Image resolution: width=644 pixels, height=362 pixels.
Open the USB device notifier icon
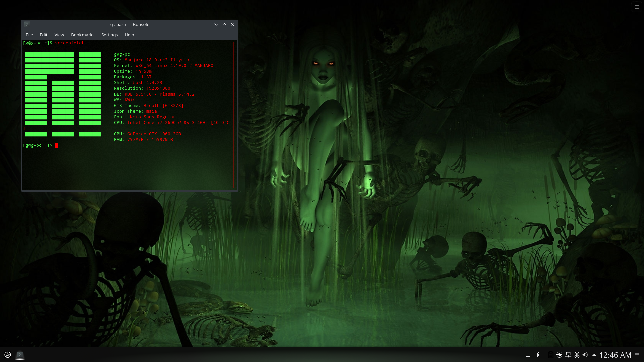pos(559,355)
